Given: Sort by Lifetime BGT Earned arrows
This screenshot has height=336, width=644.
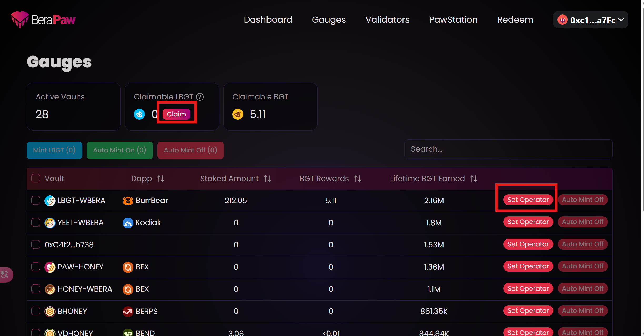Looking at the screenshot, I should click(x=474, y=179).
